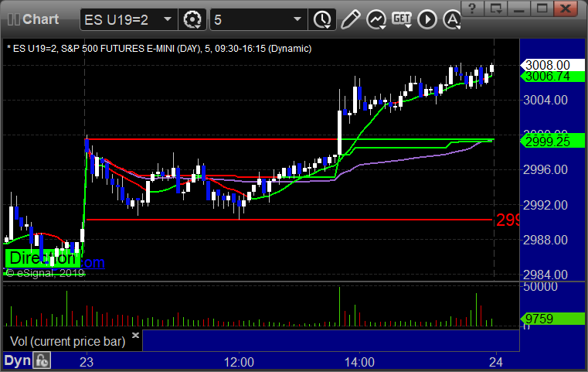Screen dimensions: 588x372
Task: Open the symbol dropdown showing ES U19=2
Action: pos(168,19)
